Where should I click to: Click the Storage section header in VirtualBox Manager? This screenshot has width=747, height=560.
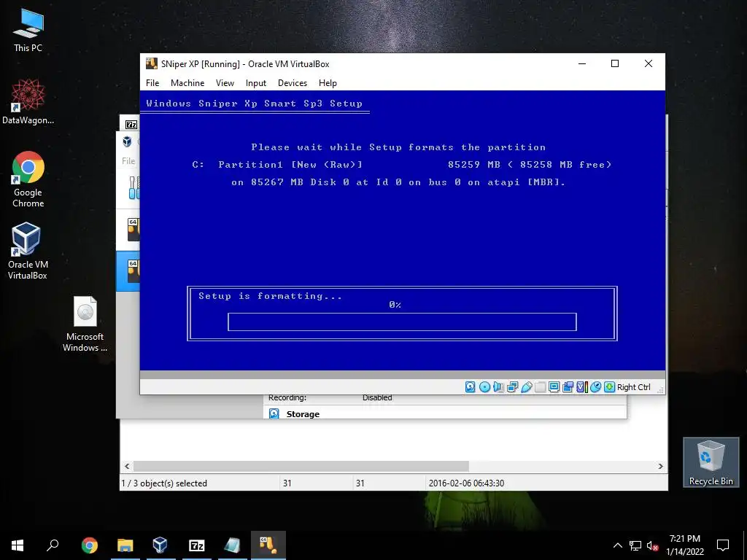coord(303,414)
